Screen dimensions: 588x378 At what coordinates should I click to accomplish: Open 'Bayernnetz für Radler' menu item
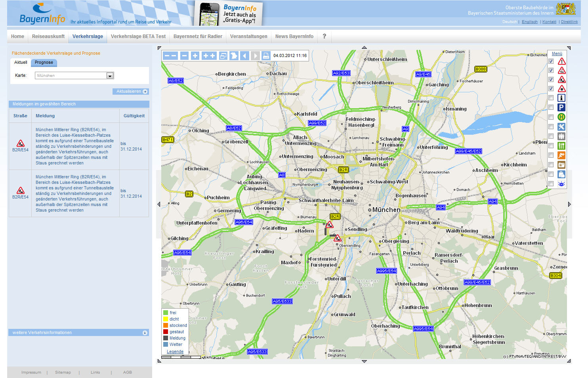point(198,36)
